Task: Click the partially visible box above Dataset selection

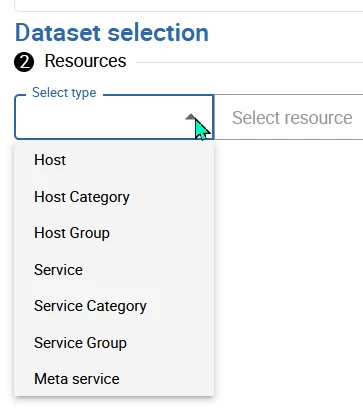Action: (x=189, y=5)
